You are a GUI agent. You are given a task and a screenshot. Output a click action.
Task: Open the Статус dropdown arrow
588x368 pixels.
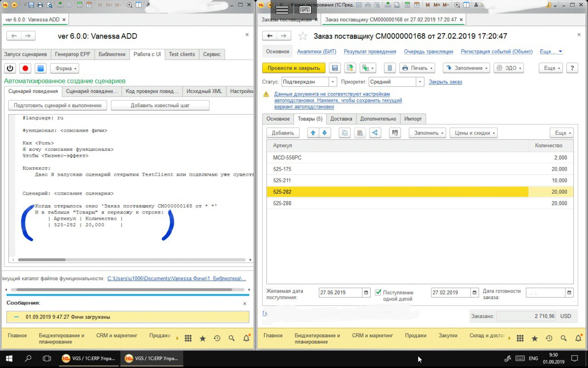(333, 82)
